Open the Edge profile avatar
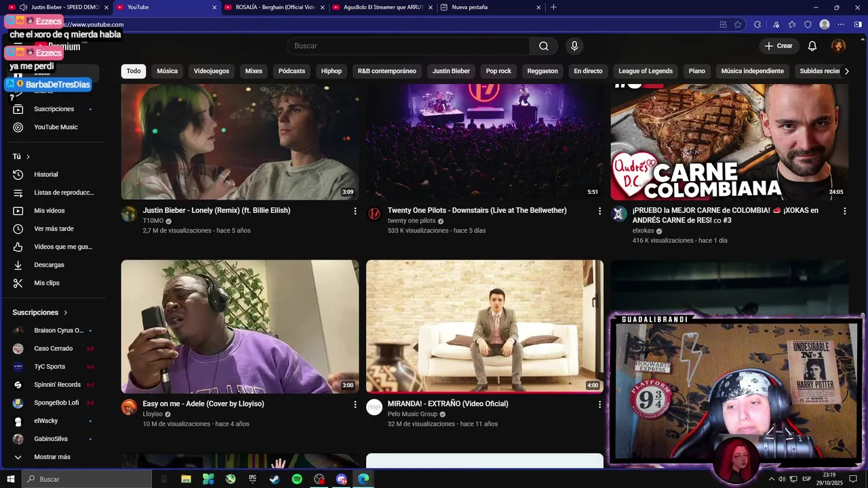Screen dimensions: 868x488 [825, 24]
